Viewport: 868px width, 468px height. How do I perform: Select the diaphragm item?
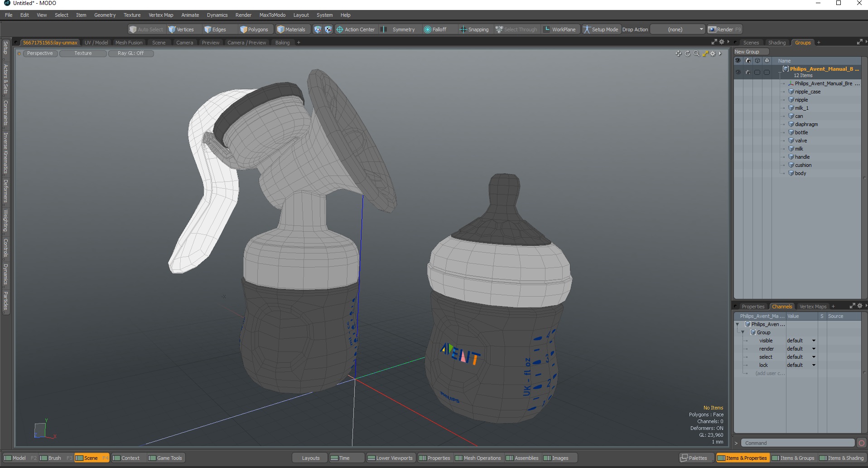(806, 124)
